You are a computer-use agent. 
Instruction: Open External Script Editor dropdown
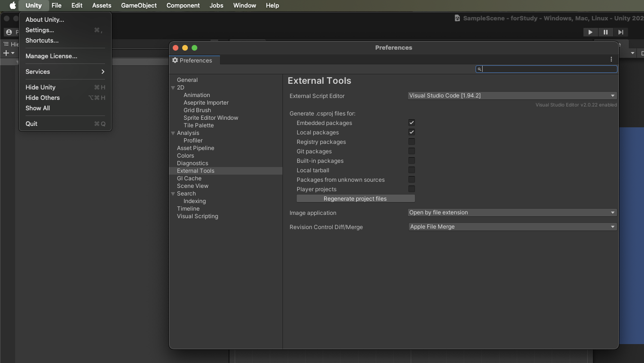coord(512,96)
